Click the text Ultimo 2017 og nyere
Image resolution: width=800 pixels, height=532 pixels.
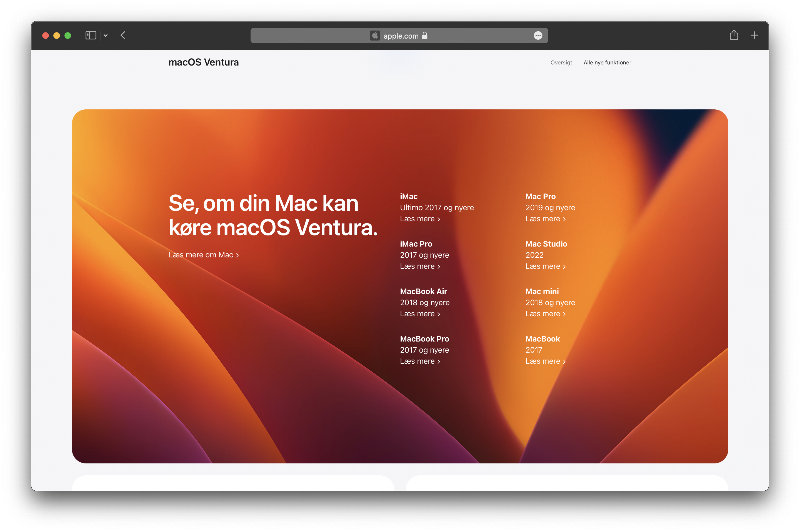437,208
